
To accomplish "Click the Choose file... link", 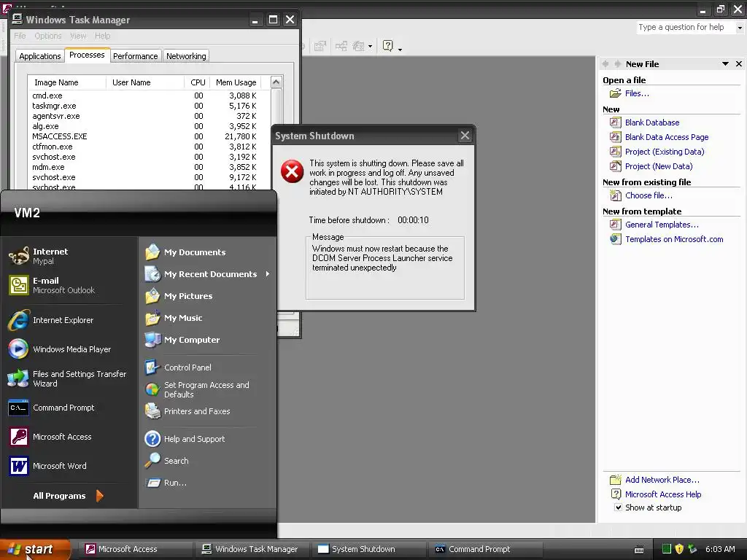I will (649, 195).
